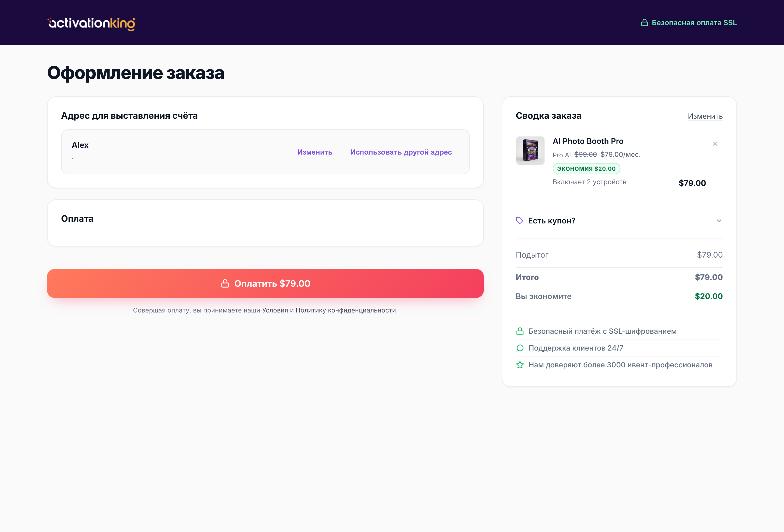Click the Безопасный платёж с SSL-шифрованием text
Screen dimensions: 784x532
click(x=603, y=331)
